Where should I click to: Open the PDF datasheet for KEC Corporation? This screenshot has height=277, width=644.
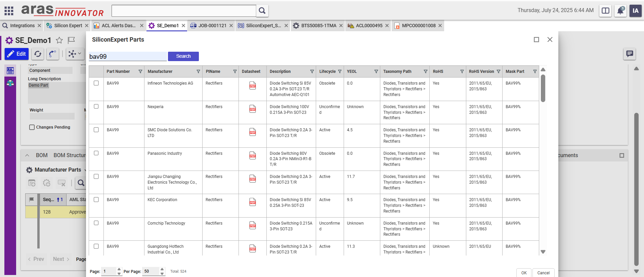point(253,202)
